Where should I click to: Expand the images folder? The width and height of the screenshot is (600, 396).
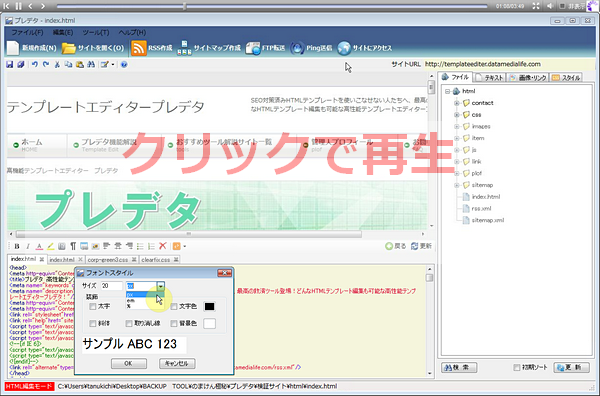tap(457, 127)
